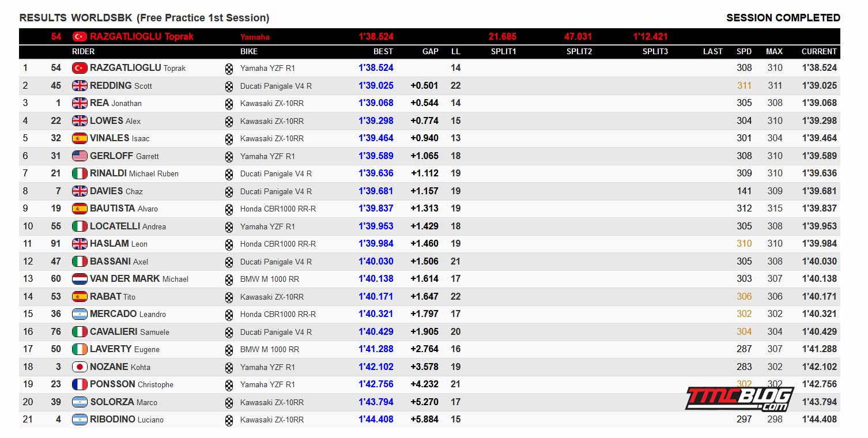The width and height of the screenshot is (868, 438).
Task: Click the checkered flag in REA Jonathan's row
Action: (229, 103)
